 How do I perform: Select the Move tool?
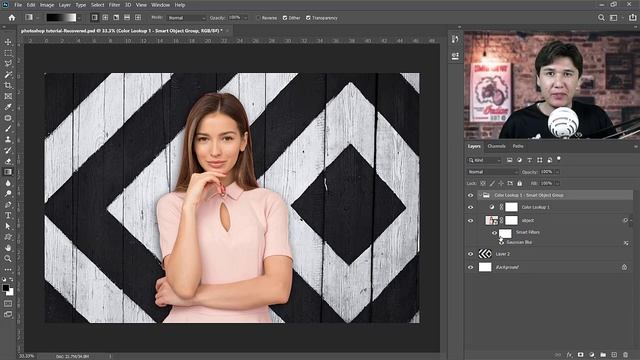[8, 42]
